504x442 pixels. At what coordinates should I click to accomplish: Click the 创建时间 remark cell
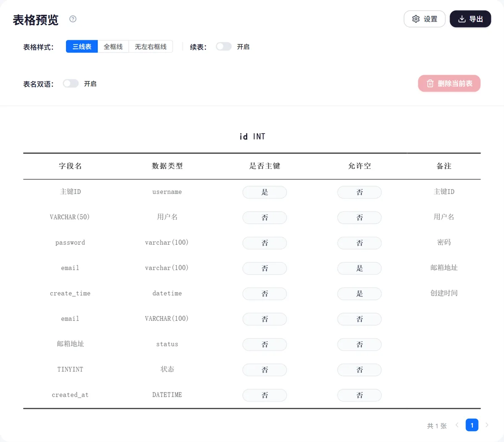(x=444, y=293)
